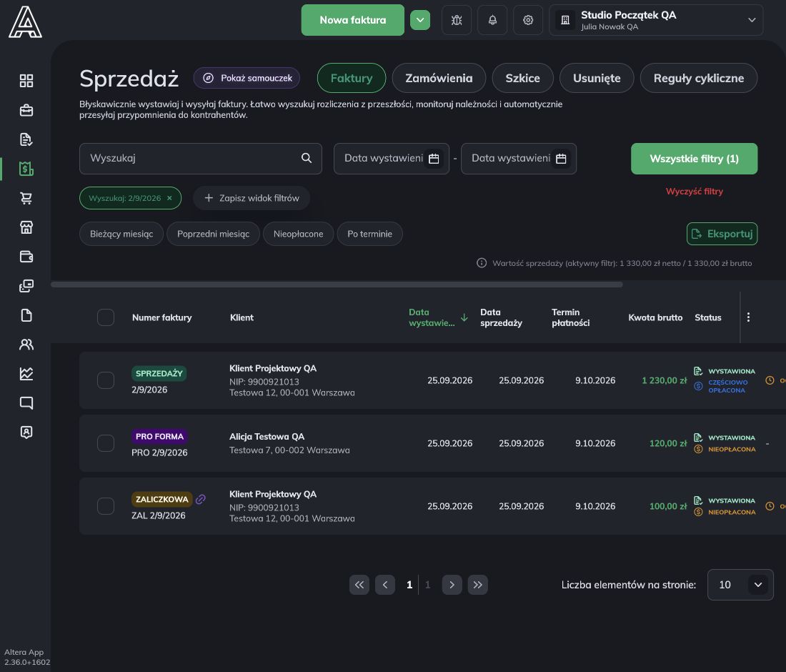Open calendar for first issue date field

pyautogui.click(x=434, y=159)
